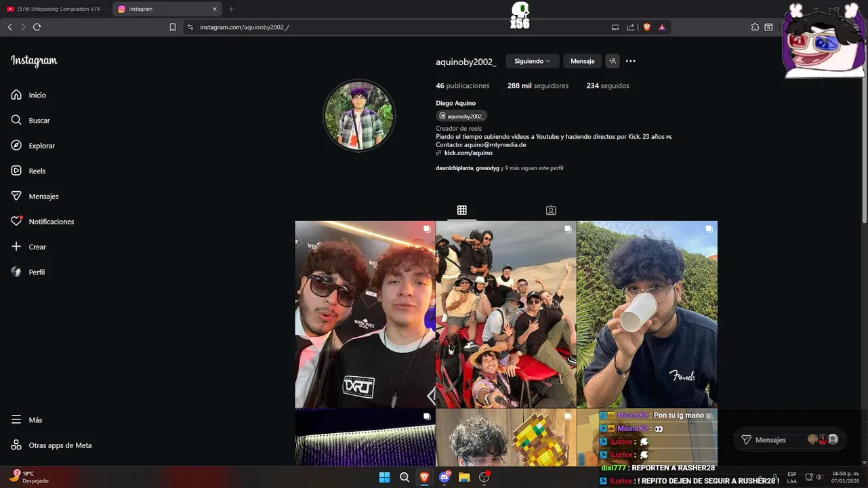The image size is (868, 488).
Task: Open the Inicio home icon in sidebar
Action: pyautogui.click(x=16, y=95)
